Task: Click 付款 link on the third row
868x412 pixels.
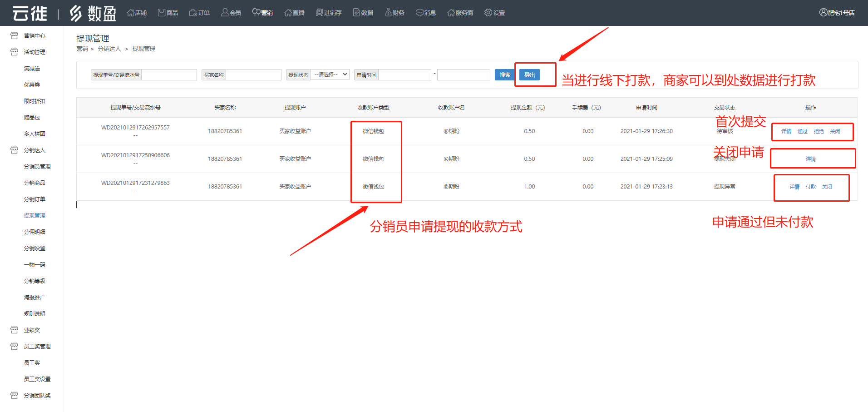Action: tap(810, 187)
